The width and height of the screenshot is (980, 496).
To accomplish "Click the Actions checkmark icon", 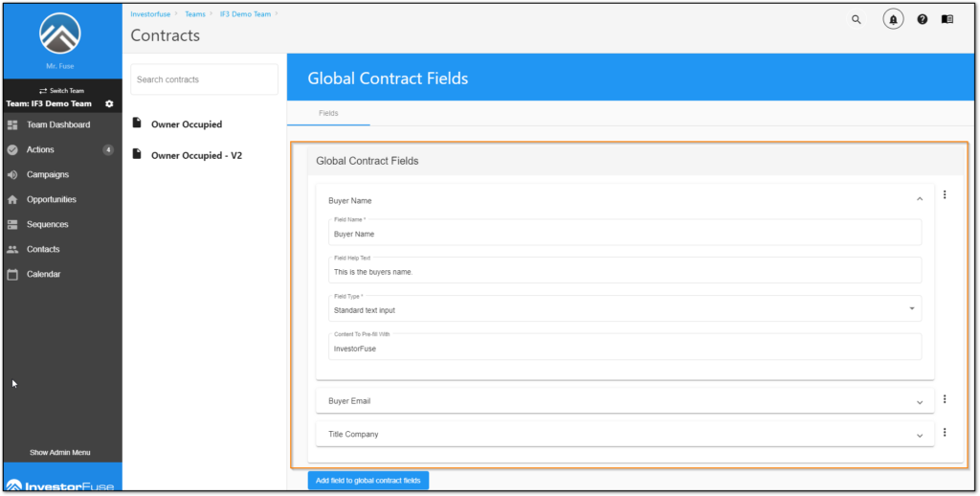I will (x=12, y=150).
